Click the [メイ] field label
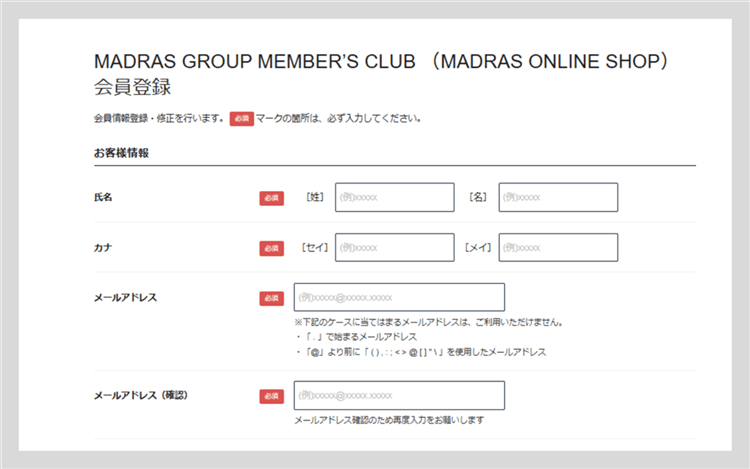The height and width of the screenshot is (469, 750). coord(478,248)
